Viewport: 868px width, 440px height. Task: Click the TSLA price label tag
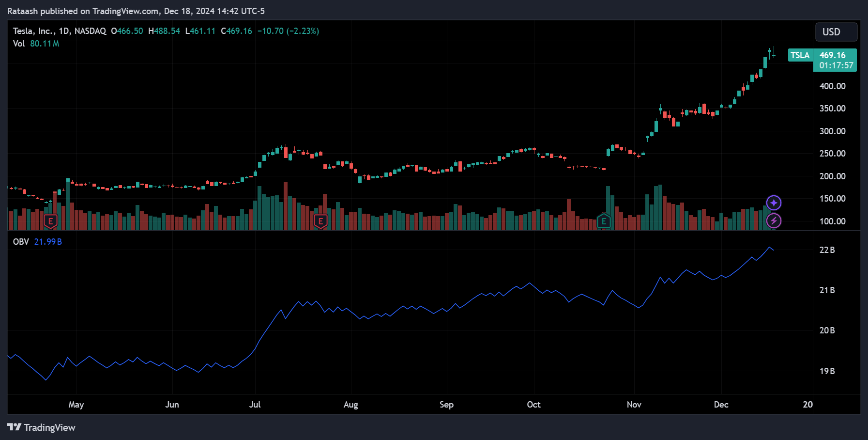[x=800, y=55]
